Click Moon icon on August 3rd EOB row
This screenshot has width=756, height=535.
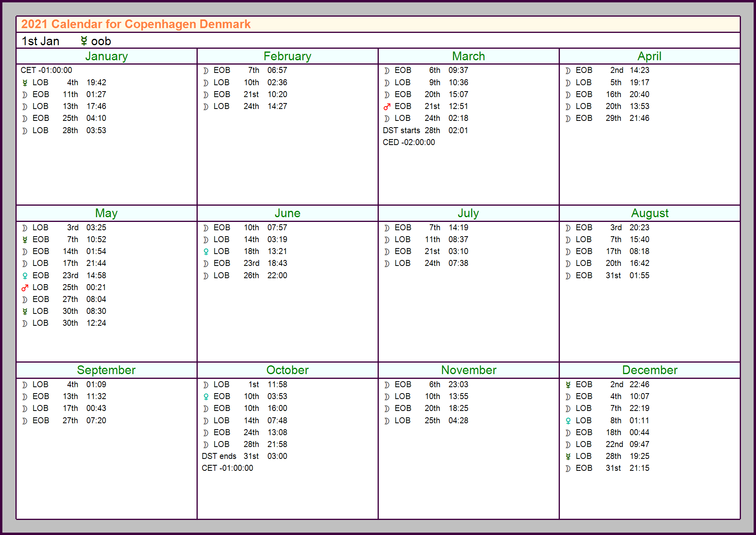pyautogui.click(x=568, y=228)
